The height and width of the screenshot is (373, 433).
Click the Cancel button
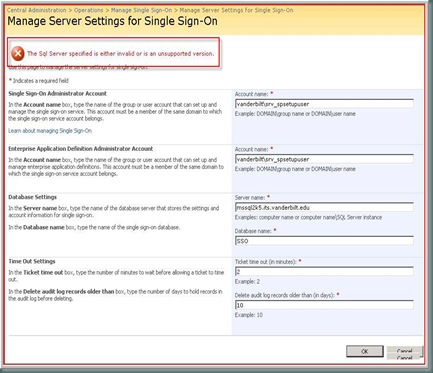coord(404,352)
